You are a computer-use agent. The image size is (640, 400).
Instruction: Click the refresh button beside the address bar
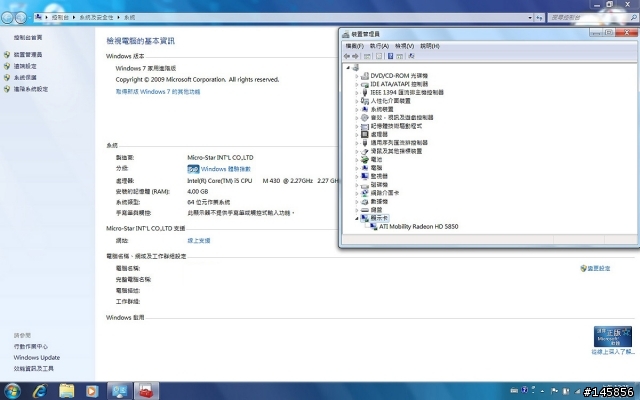point(540,18)
